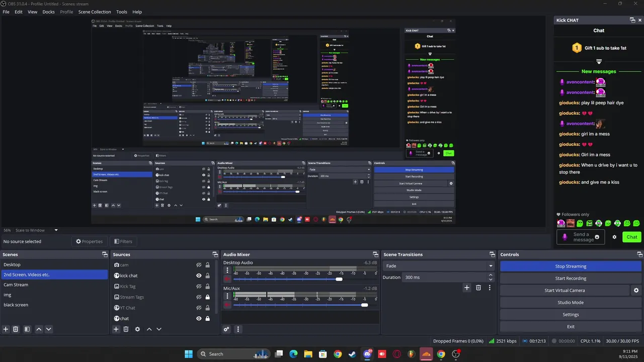The height and width of the screenshot is (362, 644).
Task: Show the cam source
Action: tap(199, 265)
